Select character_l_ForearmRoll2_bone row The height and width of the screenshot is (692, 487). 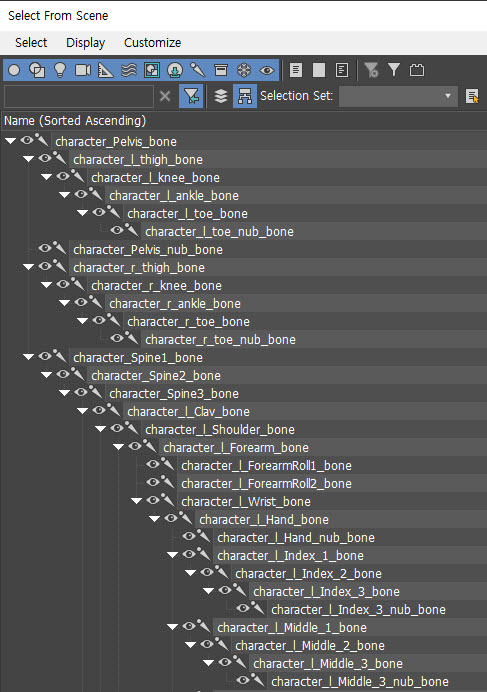coord(266,483)
